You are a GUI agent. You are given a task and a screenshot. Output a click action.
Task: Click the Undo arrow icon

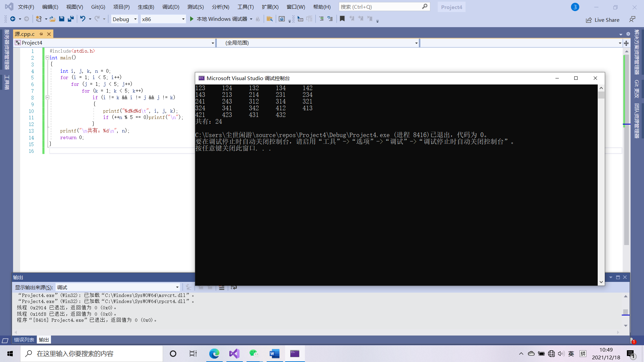(83, 19)
